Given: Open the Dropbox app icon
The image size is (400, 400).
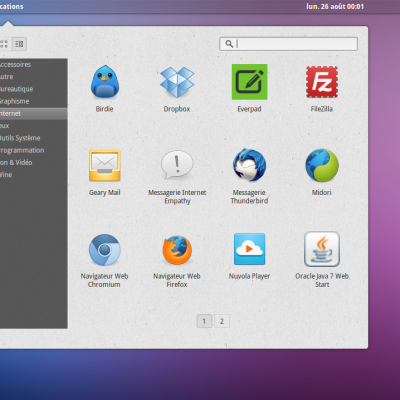Looking at the screenshot, I should pyautogui.click(x=177, y=82).
